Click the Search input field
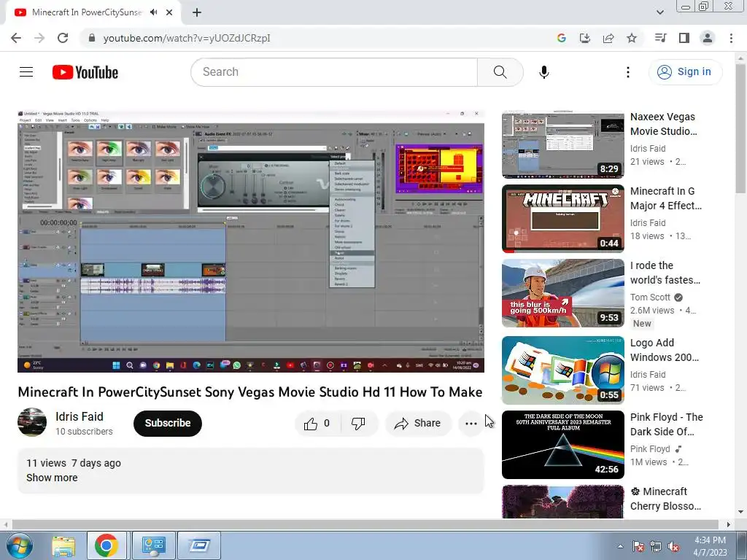Screen dimensions: 747x560 coord(334,72)
